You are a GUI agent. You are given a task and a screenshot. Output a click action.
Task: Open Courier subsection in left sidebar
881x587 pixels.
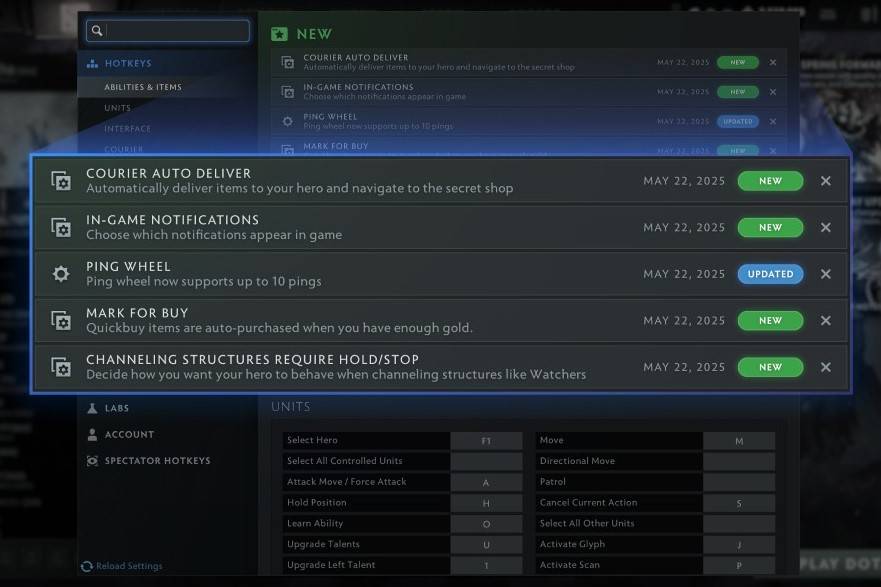pos(124,149)
